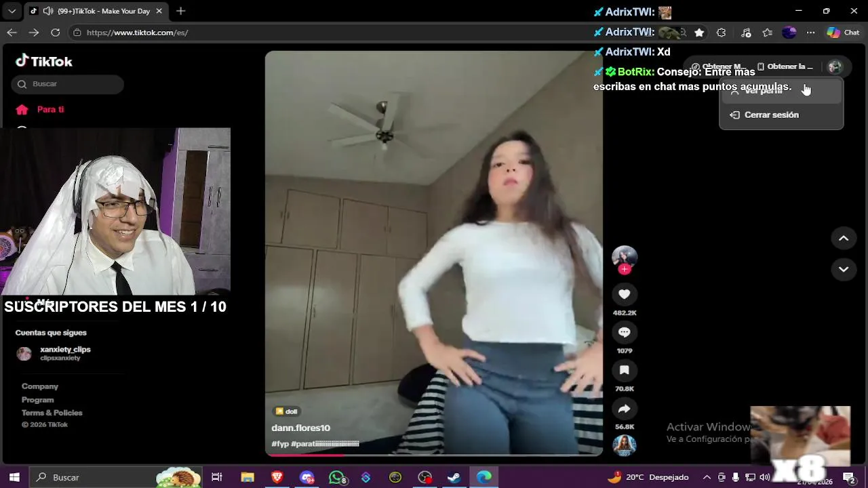The width and height of the screenshot is (868, 488).
Task: Switch to Edge on taskbar
Action: [x=484, y=477]
